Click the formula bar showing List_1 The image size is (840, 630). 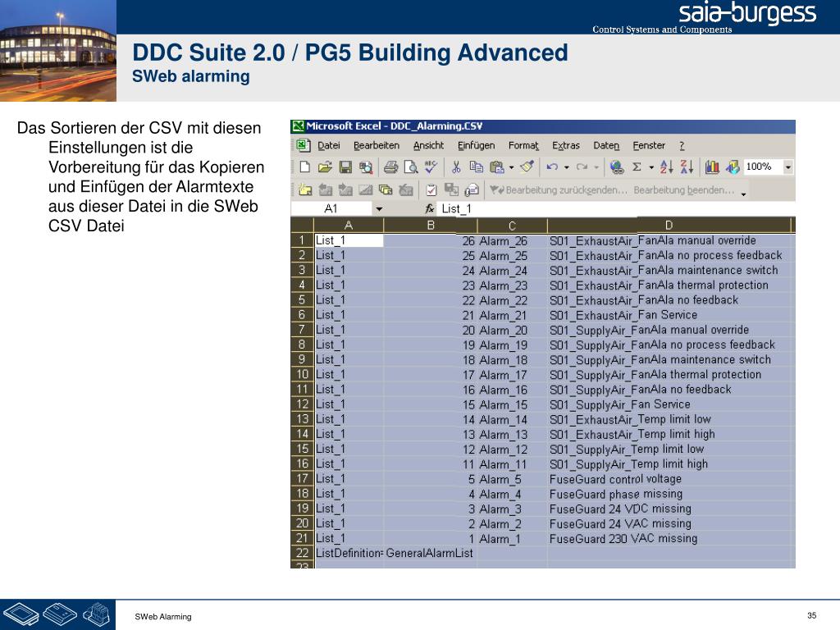coord(615,209)
